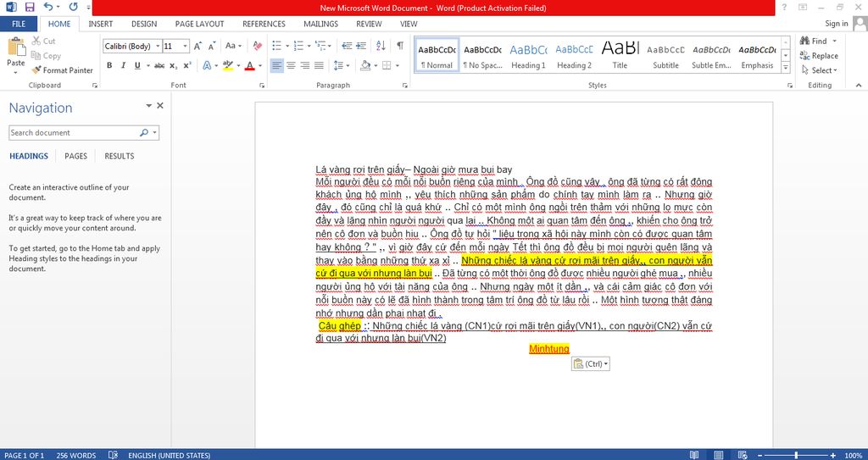Switch to the PAGE LAYOUT tab

pos(199,24)
